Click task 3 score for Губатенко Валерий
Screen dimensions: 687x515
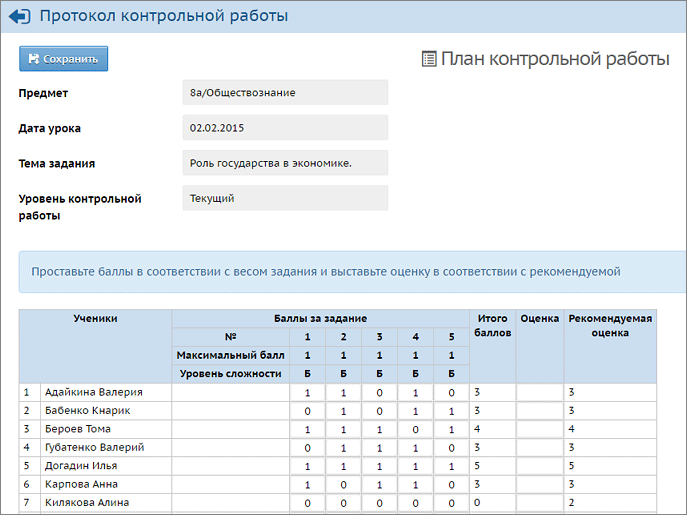[379, 448]
